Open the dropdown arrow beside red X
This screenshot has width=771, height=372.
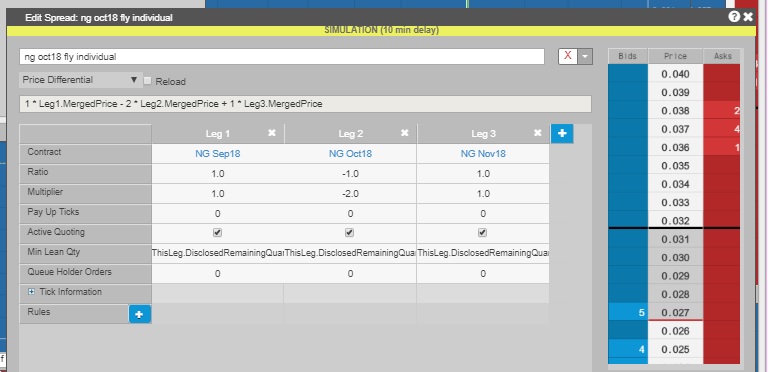point(585,57)
